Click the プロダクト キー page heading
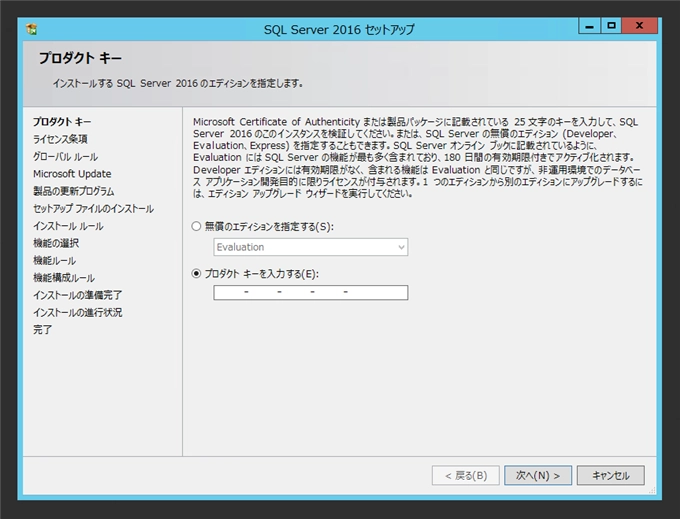Viewport: 680px width, 519px height. [81, 58]
